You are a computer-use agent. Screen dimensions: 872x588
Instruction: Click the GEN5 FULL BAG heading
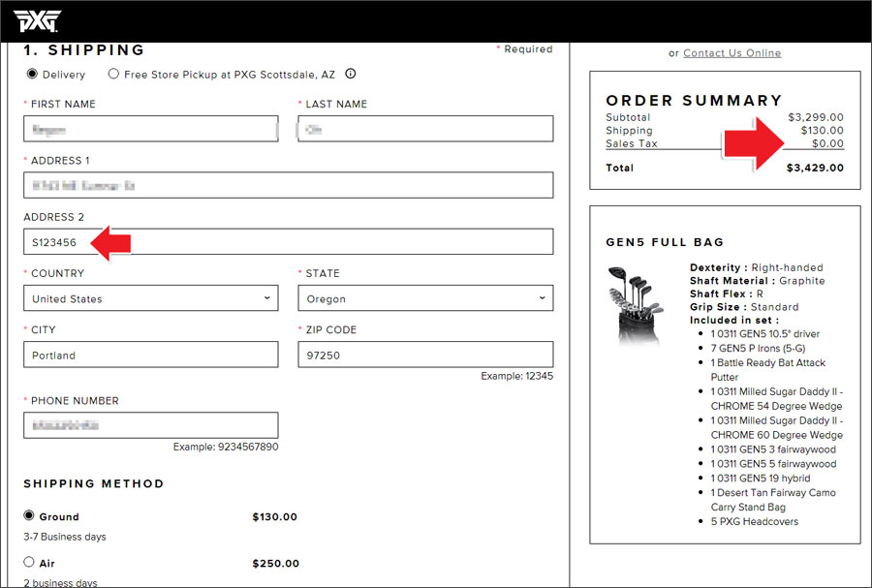click(x=665, y=242)
